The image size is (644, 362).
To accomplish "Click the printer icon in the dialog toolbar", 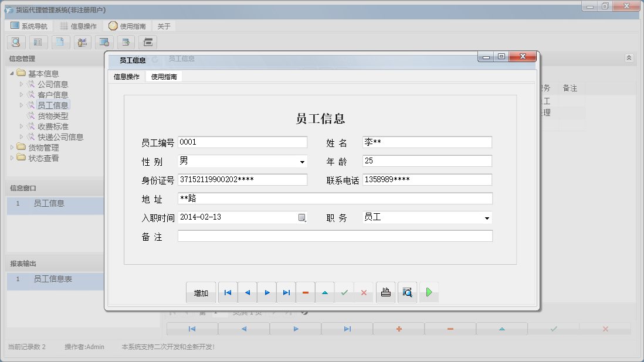I will [385, 292].
